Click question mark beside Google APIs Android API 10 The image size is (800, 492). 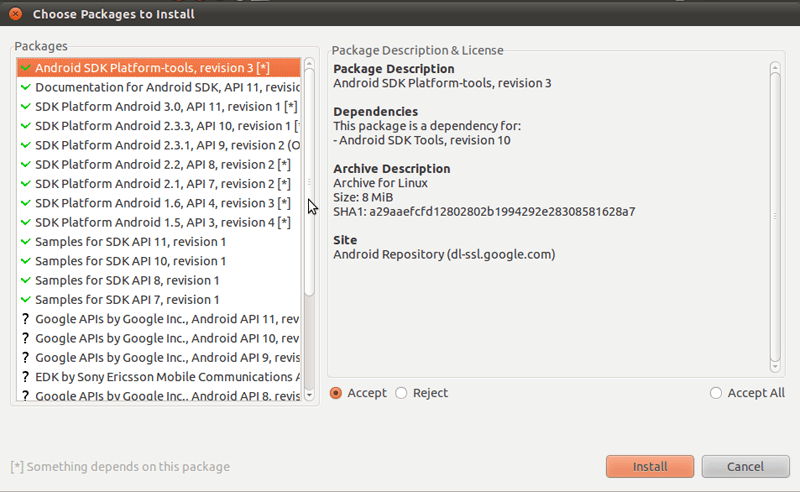pyautogui.click(x=26, y=338)
